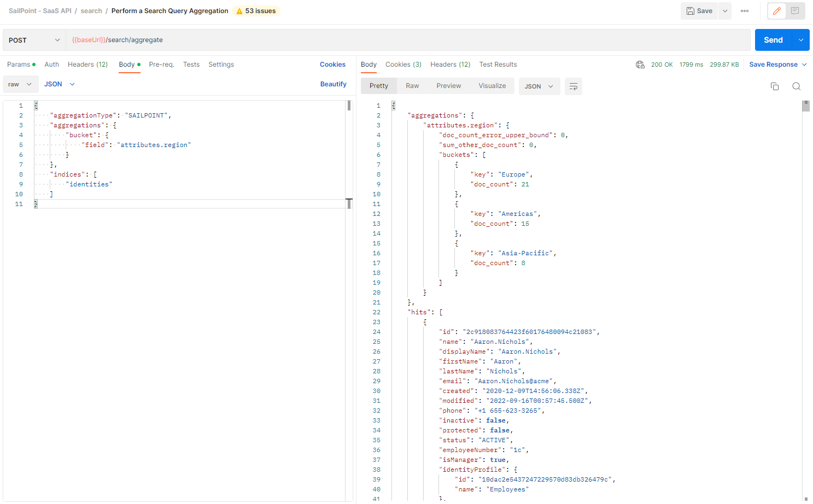The width and height of the screenshot is (813, 504).
Task: Search the response with the magnifier icon
Action: point(796,86)
